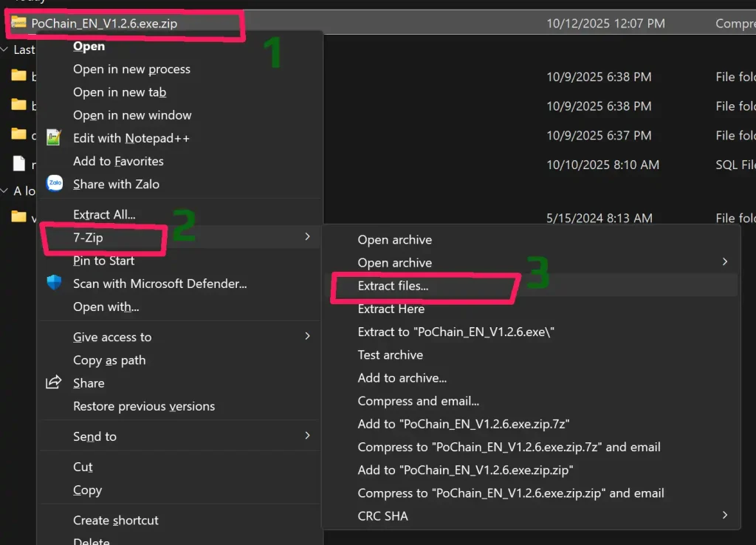The height and width of the screenshot is (545, 756).
Task: Select Test archive in 7-Zip menu
Action: coord(390,355)
